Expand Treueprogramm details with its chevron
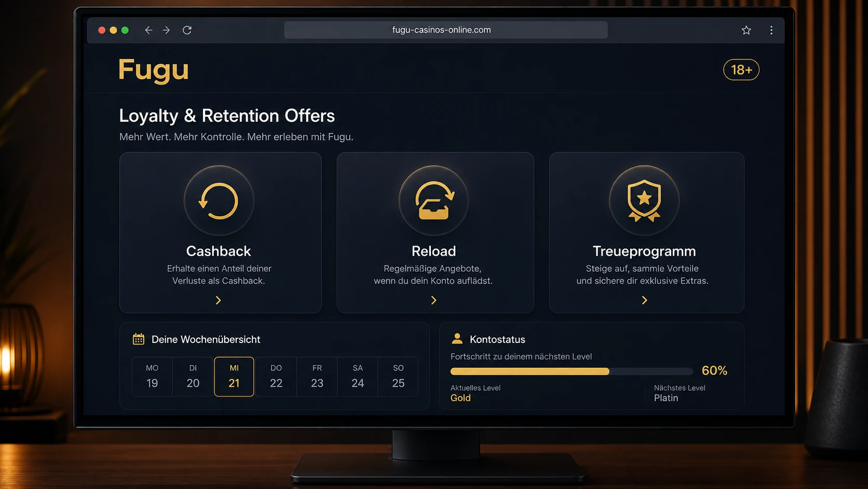The width and height of the screenshot is (868, 489). [645, 300]
